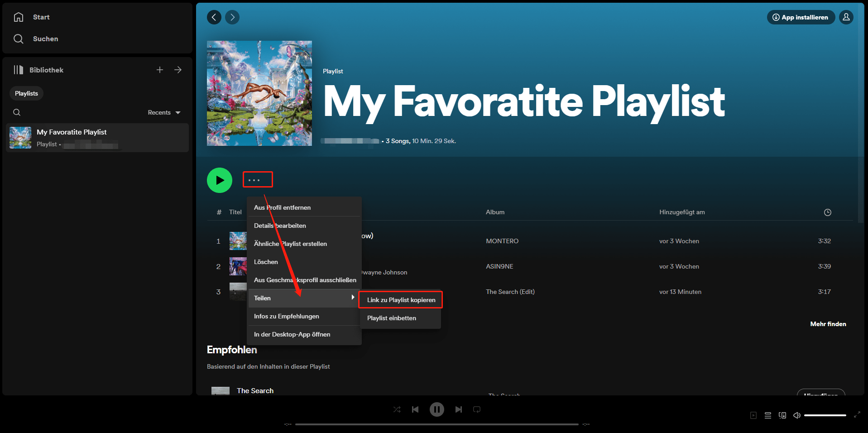This screenshot has height=433, width=868.
Task: Search within library magnifier icon
Action: [x=17, y=112]
